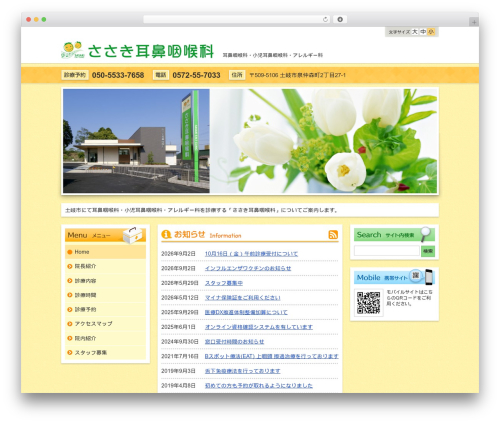Screen dimensions: 500x423
Task: Open 診療内容 menu item
Action: click(x=105, y=281)
